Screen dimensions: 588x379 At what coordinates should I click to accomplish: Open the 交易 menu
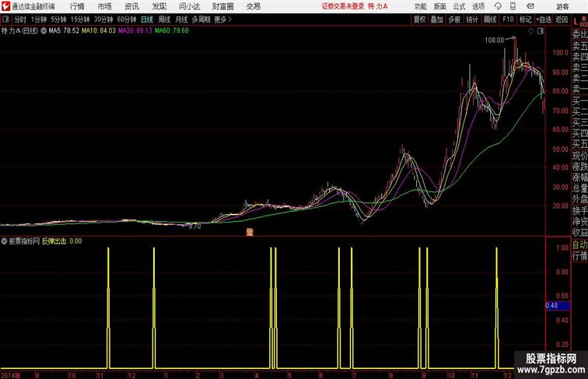253,6
